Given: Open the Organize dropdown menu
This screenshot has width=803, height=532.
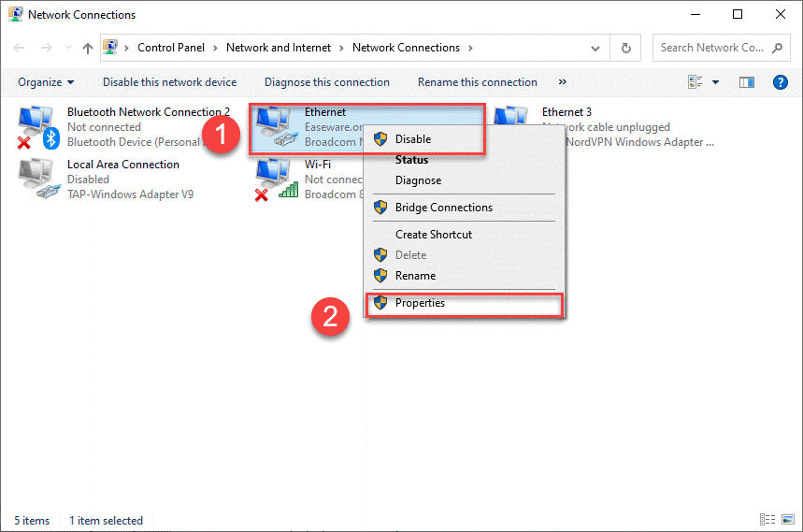Looking at the screenshot, I should [x=46, y=82].
